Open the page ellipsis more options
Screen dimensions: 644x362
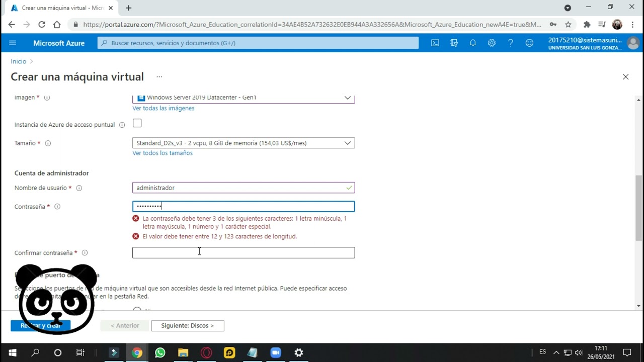159,77
